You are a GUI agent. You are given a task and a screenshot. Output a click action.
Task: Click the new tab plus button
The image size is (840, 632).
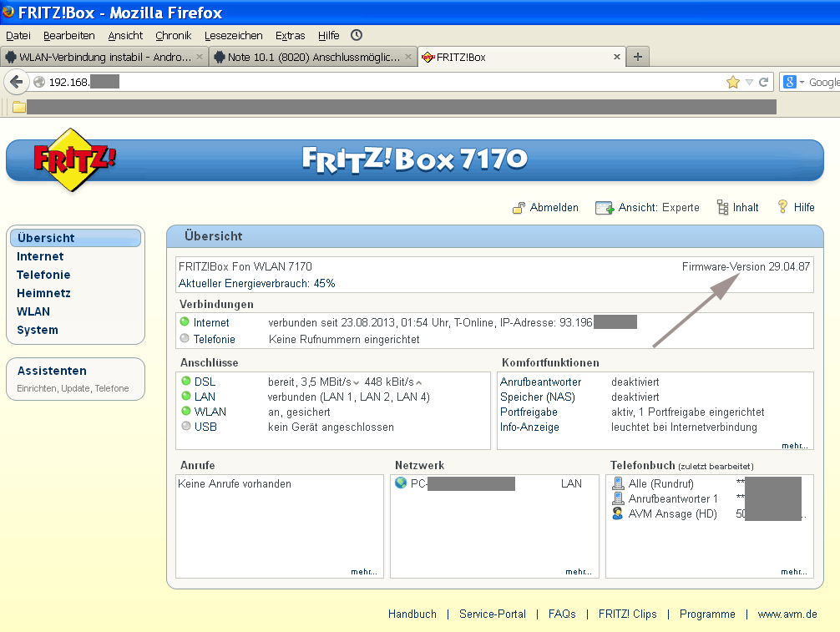coord(637,57)
